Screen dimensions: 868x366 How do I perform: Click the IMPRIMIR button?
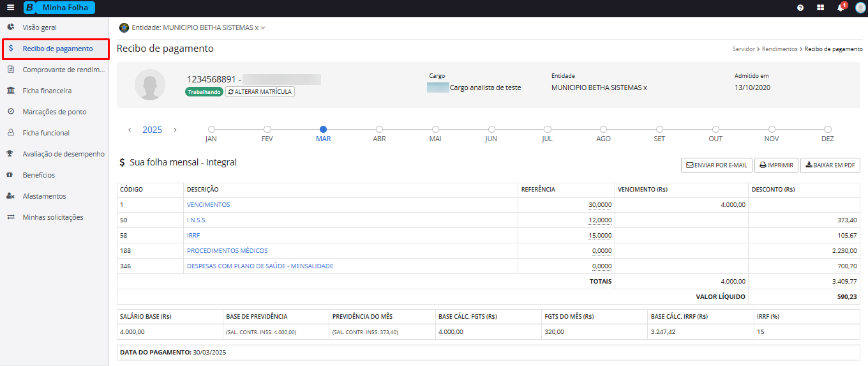pos(776,165)
